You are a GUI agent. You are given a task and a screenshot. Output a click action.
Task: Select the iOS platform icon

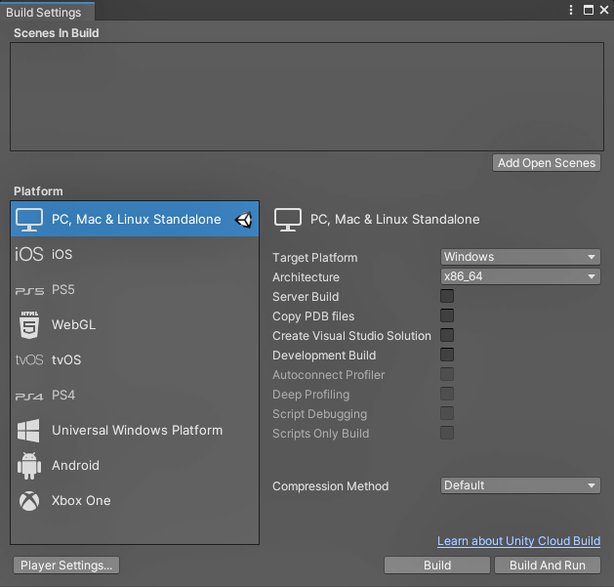click(x=29, y=254)
